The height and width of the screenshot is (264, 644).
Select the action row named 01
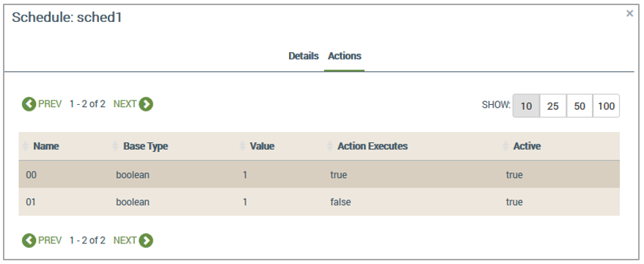point(319,202)
